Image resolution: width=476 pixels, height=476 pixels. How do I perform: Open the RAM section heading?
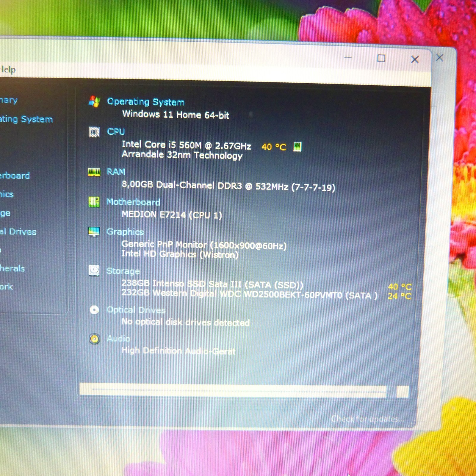click(116, 172)
